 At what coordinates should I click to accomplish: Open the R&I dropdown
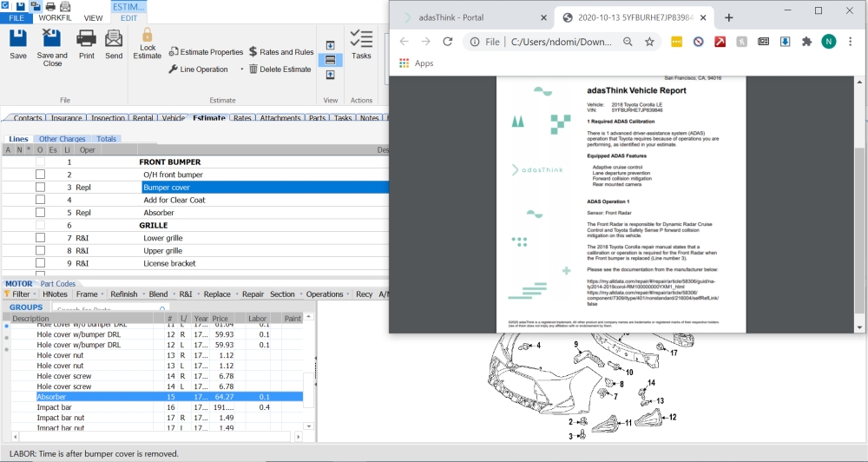pos(188,294)
